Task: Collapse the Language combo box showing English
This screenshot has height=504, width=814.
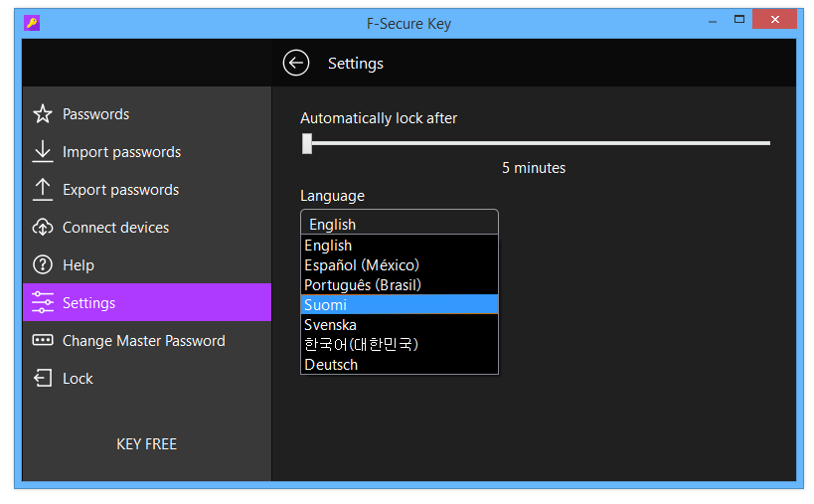Action: tap(400, 224)
